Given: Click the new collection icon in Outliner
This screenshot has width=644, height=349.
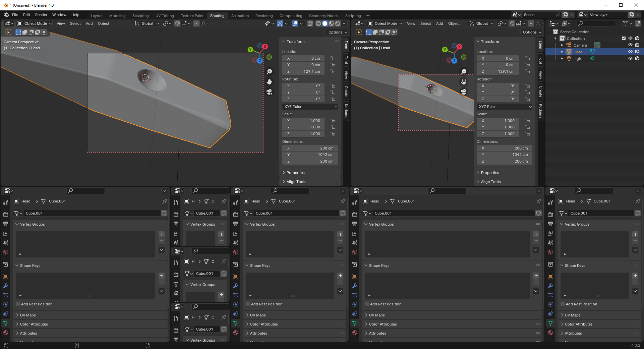Looking at the screenshot, I should [x=638, y=23].
